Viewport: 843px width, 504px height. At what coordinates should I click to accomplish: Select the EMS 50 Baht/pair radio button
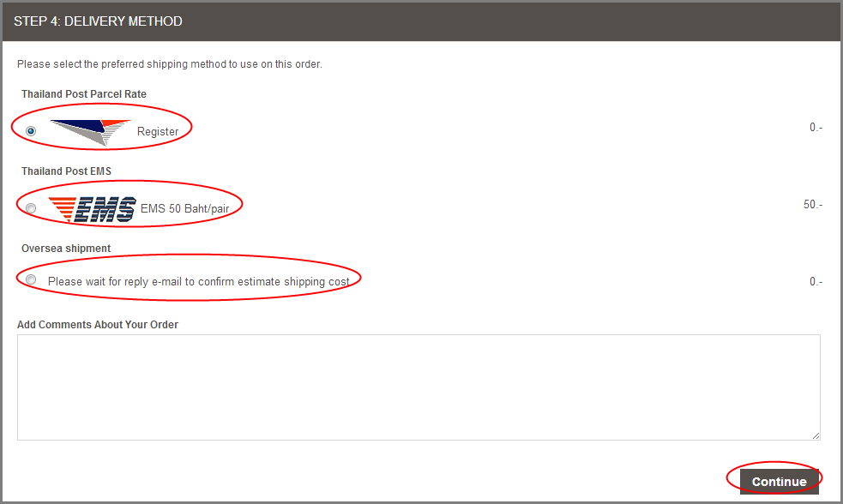pyautogui.click(x=31, y=208)
